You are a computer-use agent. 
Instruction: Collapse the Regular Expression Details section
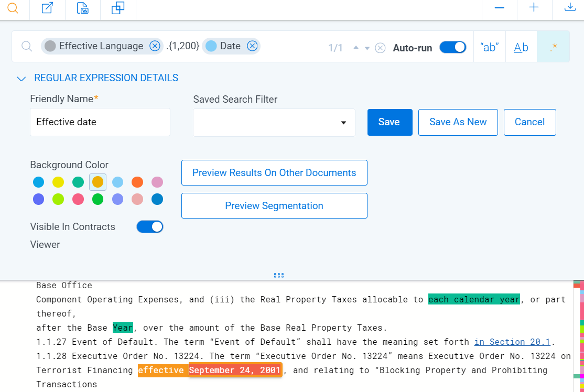pyautogui.click(x=21, y=79)
